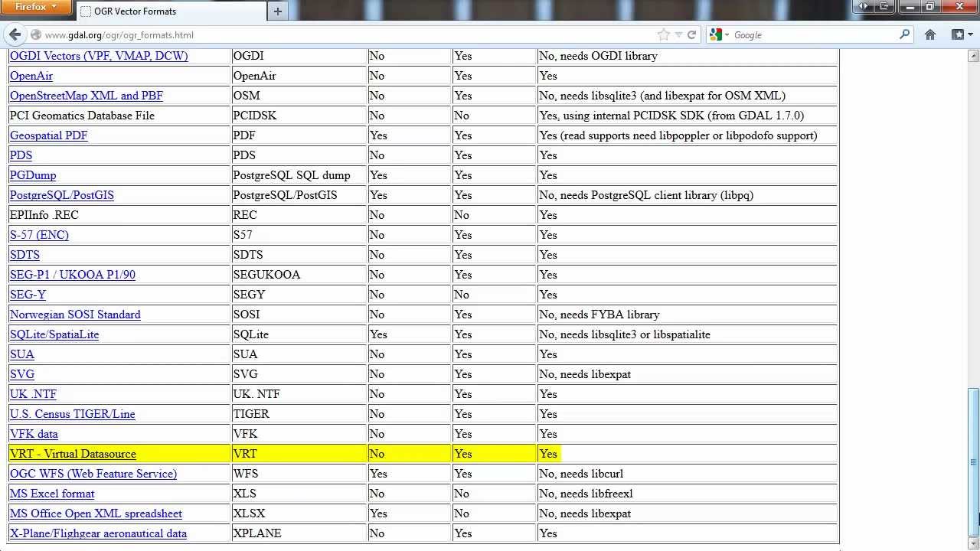
Task: Switch to the OGR Vector Formats tab
Action: (x=170, y=11)
